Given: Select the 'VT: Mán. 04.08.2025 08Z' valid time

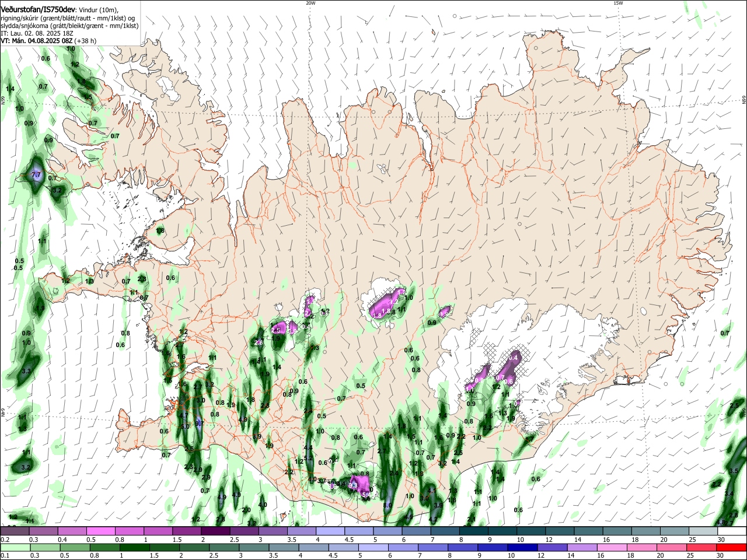Looking at the screenshot, I should (36, 41).
